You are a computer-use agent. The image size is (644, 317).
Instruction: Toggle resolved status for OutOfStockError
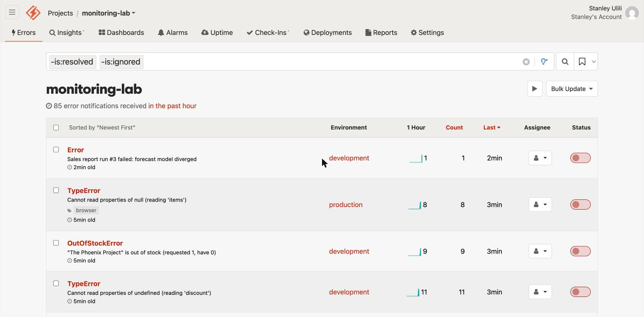click(x=581, y=251)
